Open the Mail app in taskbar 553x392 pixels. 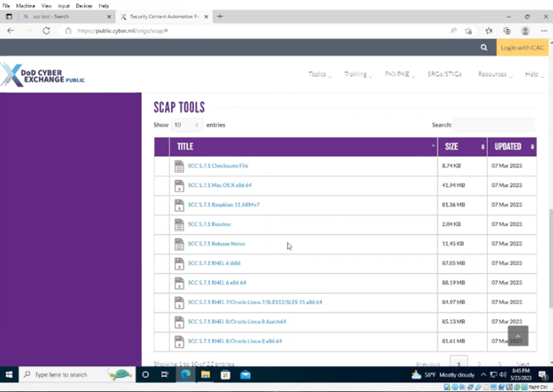[x=245, y=375]
